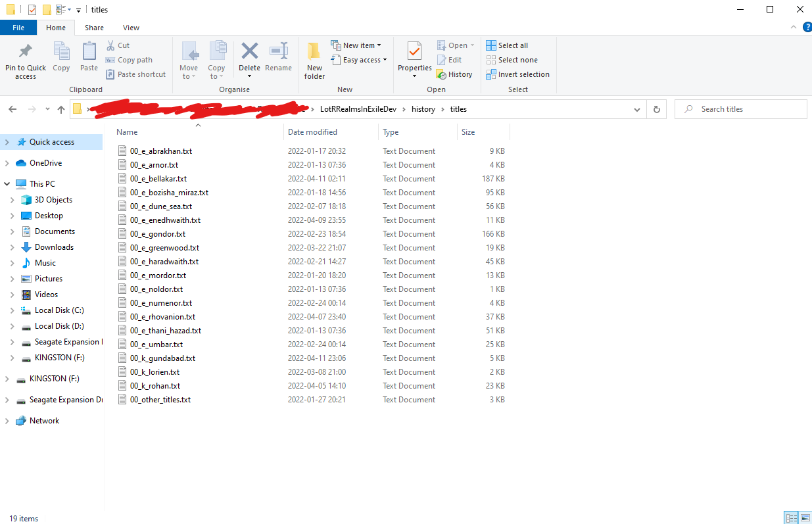This screenshot has height=524, width=812.
Task: Click Select none in ribbon
Action: pos(512,60)
